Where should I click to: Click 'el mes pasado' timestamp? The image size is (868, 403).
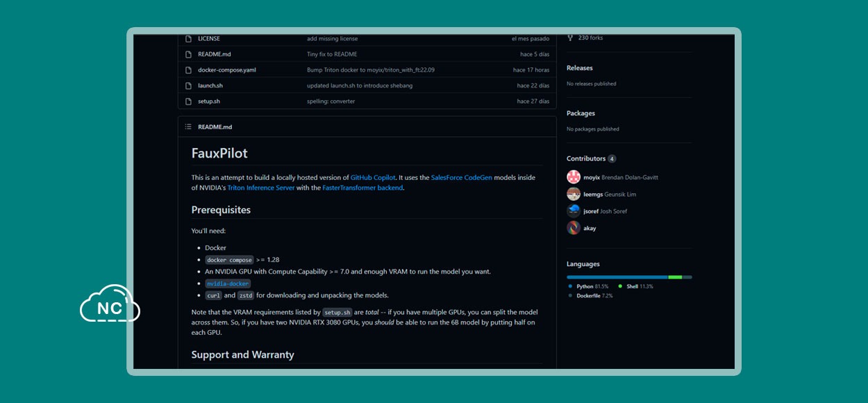(531, 38)
